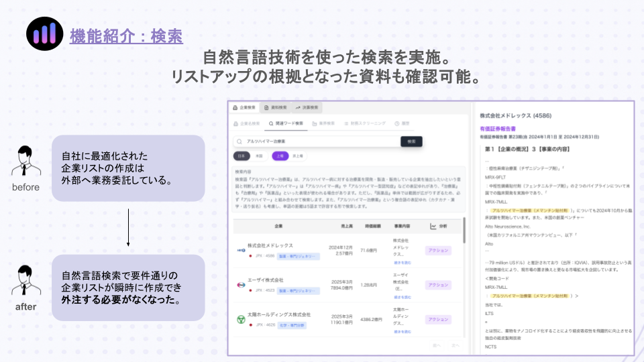Image resolution: width=644 pixels, height=362 pixels.
Task: Open アクション menu for 太陽ホールディングス
Action: pyautogui.click(x=438, y=320)
